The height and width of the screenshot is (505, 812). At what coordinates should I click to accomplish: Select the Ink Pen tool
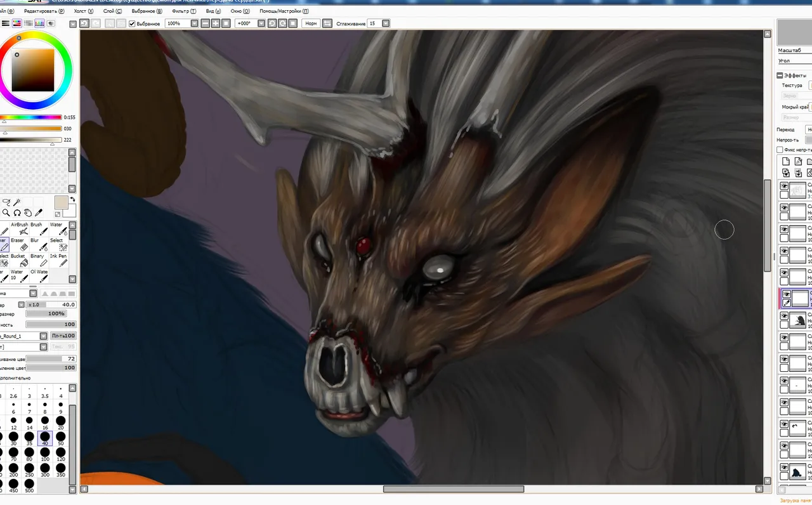[x=58, y=260]
